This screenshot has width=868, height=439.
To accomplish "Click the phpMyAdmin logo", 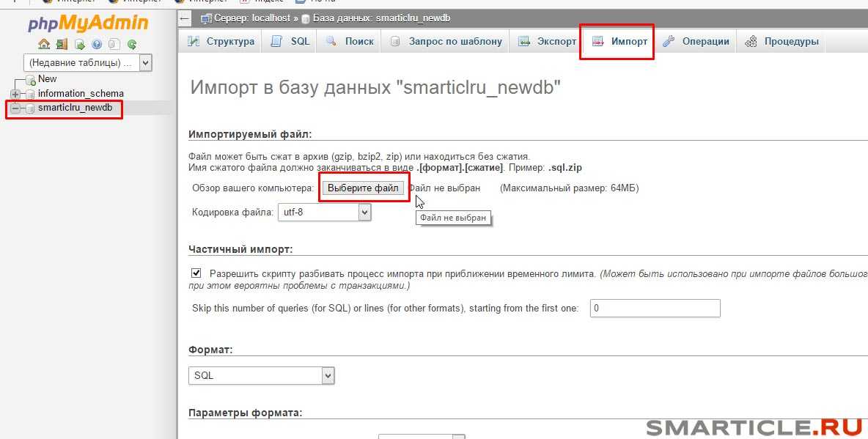I will click(88, 23).
